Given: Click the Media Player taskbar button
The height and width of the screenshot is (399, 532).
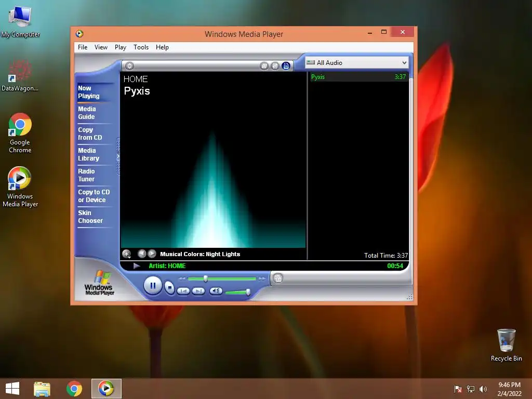Looking at the screenshot, I should point(106,389).
